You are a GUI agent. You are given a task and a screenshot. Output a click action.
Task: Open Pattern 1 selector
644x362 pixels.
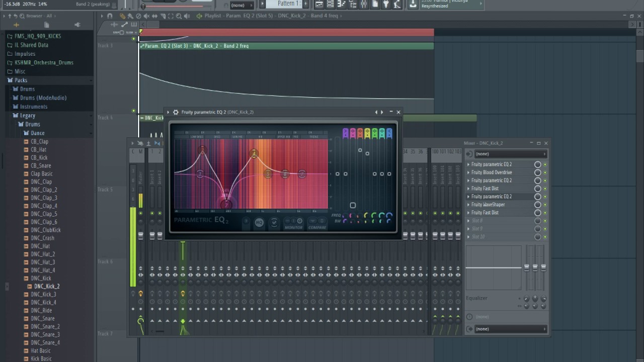click(289, 4)
